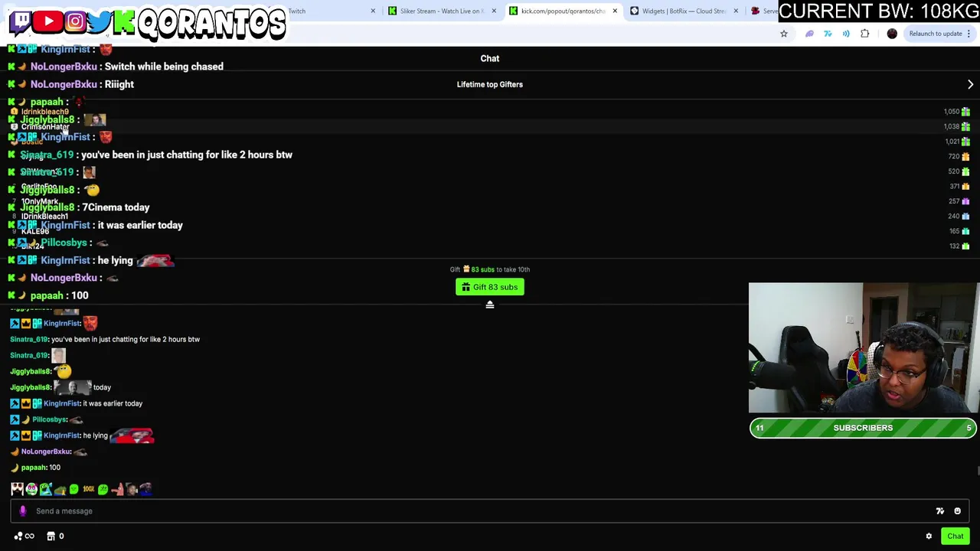Screen dimensions: 980x551
Task: Open the browser Extensions puzzle icon
Action: (x=864, y=34)
